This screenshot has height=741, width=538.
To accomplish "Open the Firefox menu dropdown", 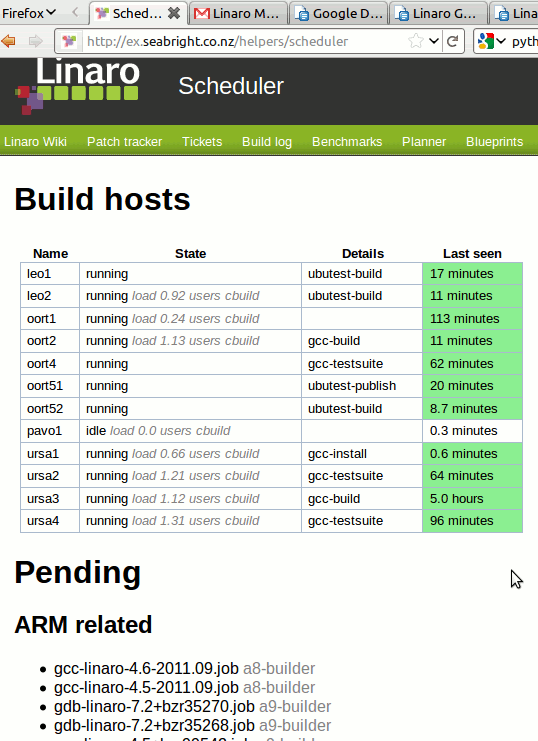I will pos(28,13).
